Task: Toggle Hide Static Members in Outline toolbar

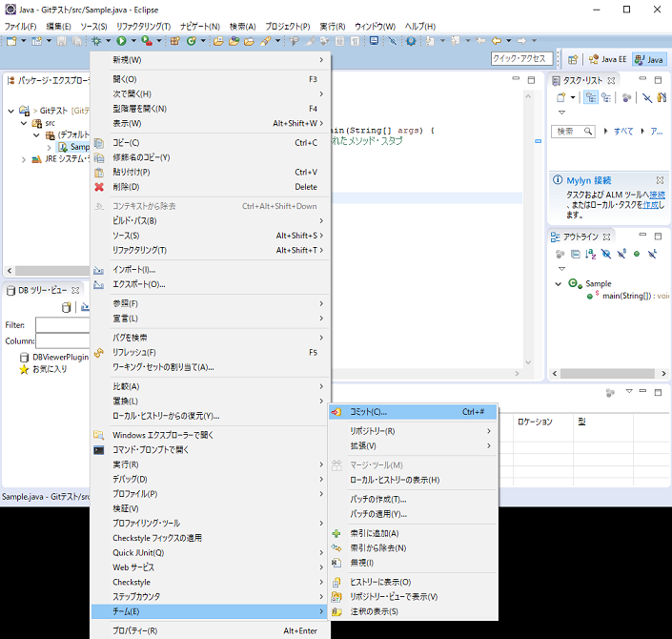Action: 621,254
